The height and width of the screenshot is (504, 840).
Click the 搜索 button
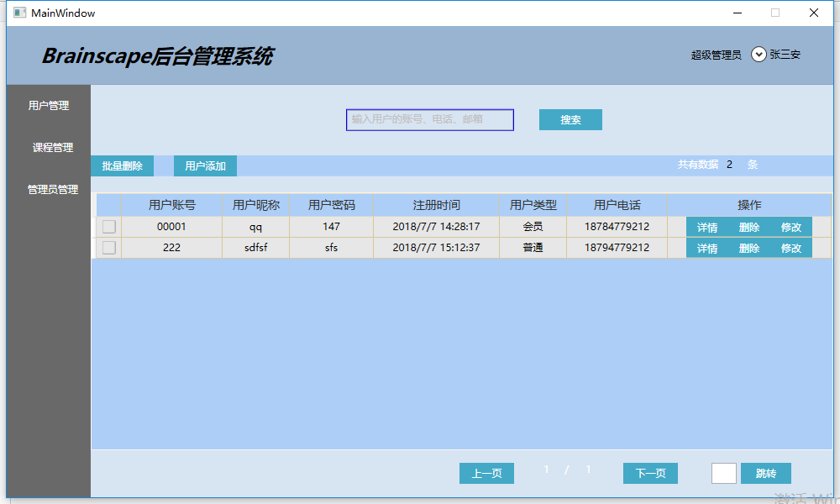tap(570, 119)
